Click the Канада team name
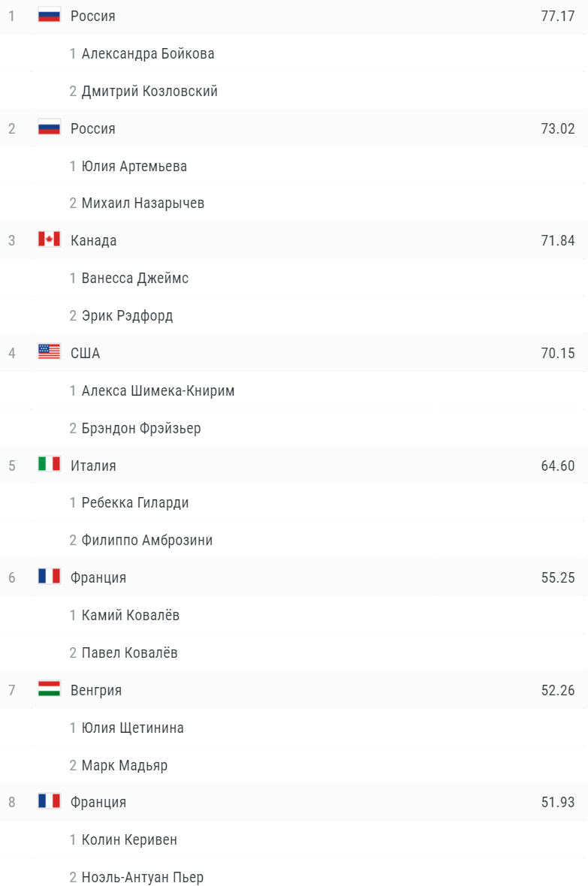The height and width of the screenshot is (886, 588). [x=93, y=240]
